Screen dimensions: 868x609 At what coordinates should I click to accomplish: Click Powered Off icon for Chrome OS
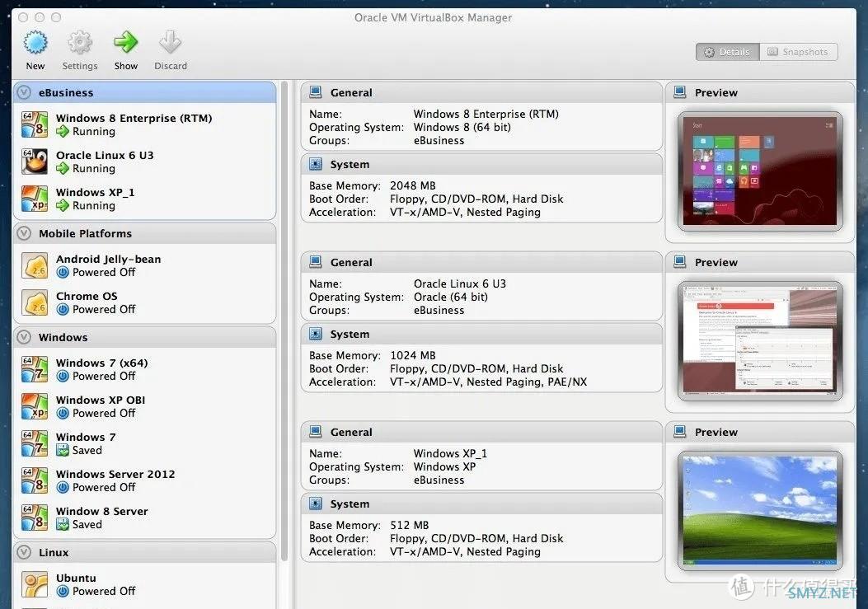pos(63,310)
